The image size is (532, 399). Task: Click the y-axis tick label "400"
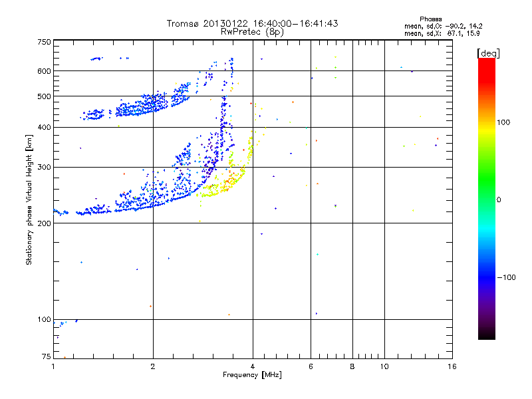pyautogui.click(x=44, y=127)
